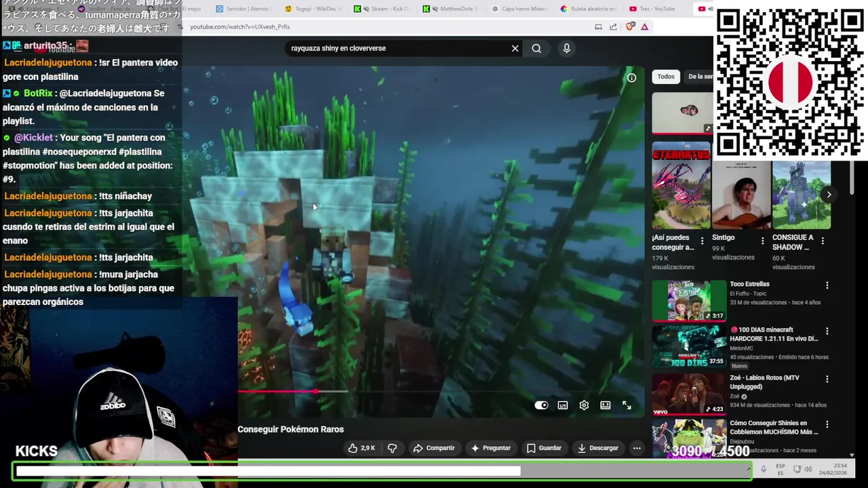The height and width of the screenshot is (488, 868).
Task: Turn on subtitles in the video player
Action: 563,405
